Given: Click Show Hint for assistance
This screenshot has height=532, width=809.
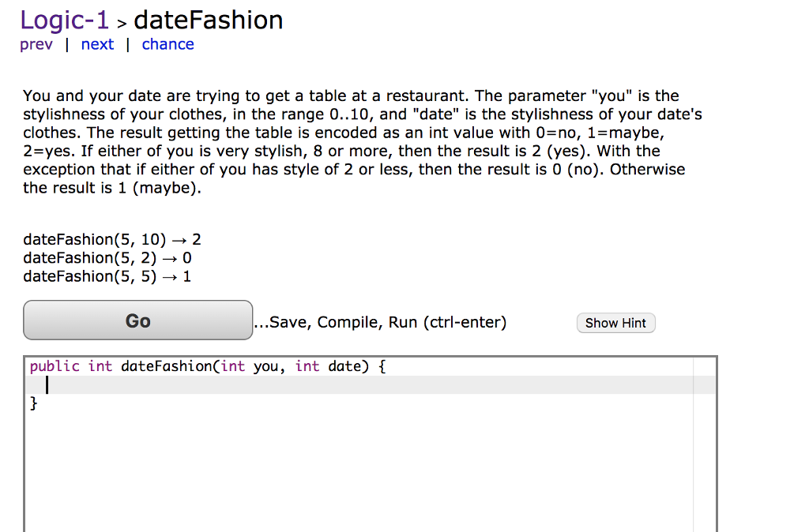Looking at the screenshot, I should (x=615, y=323).
